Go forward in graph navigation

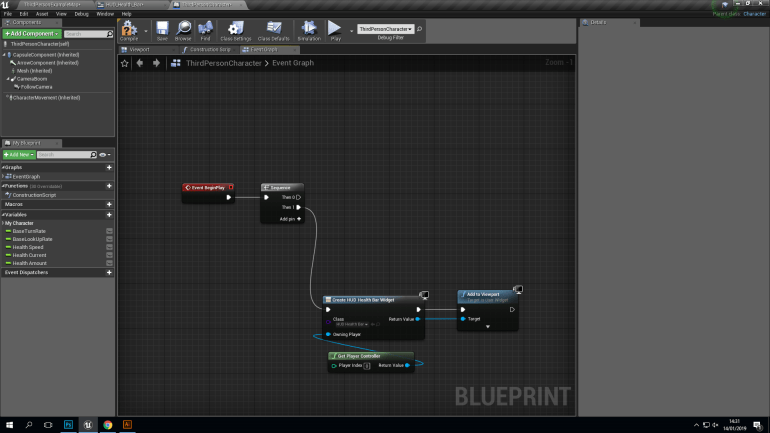point(156,63)
